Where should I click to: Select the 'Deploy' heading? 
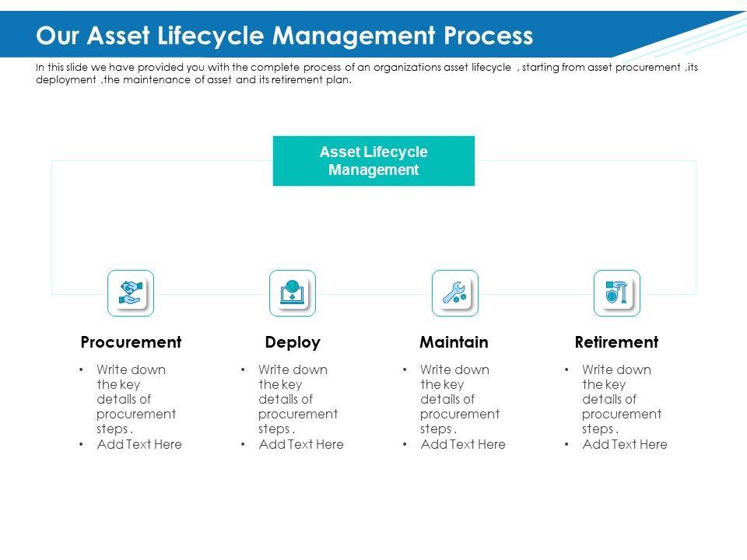293,342
